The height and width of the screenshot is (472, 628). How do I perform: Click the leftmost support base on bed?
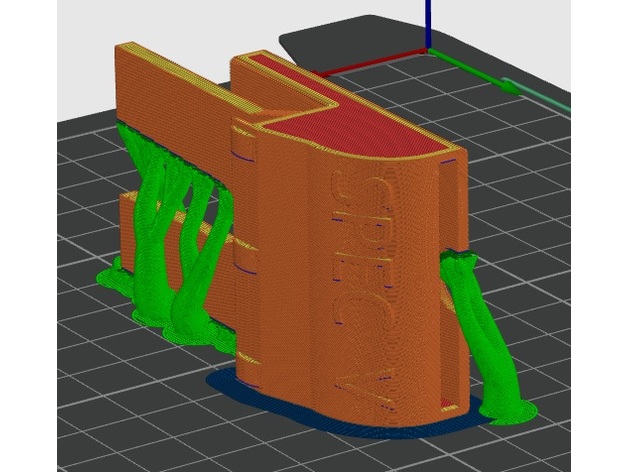point(112,273)
